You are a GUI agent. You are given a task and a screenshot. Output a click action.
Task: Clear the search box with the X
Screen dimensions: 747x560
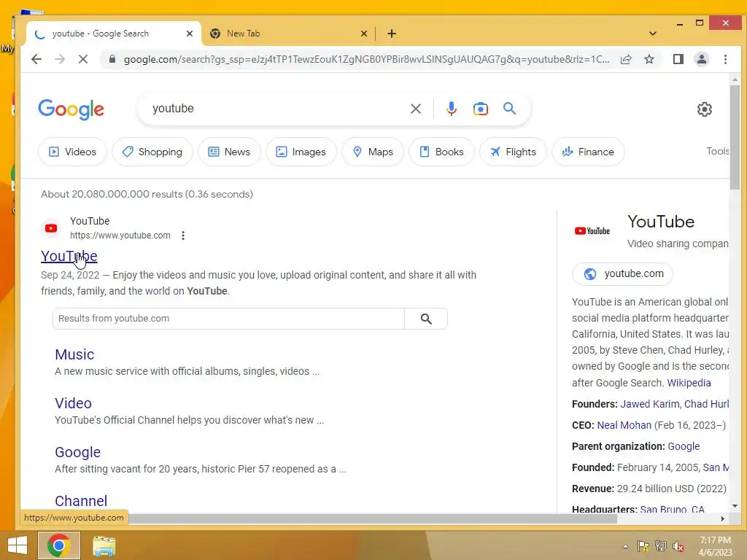[415, 109]
